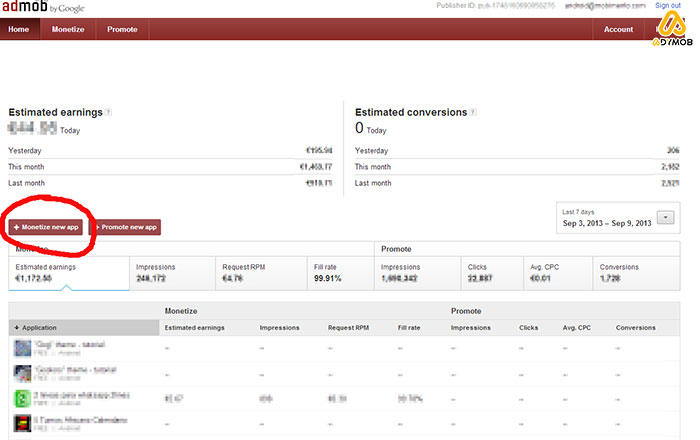Open the second application name link
The image size is (700, 440).
click(x=75, y=369)
